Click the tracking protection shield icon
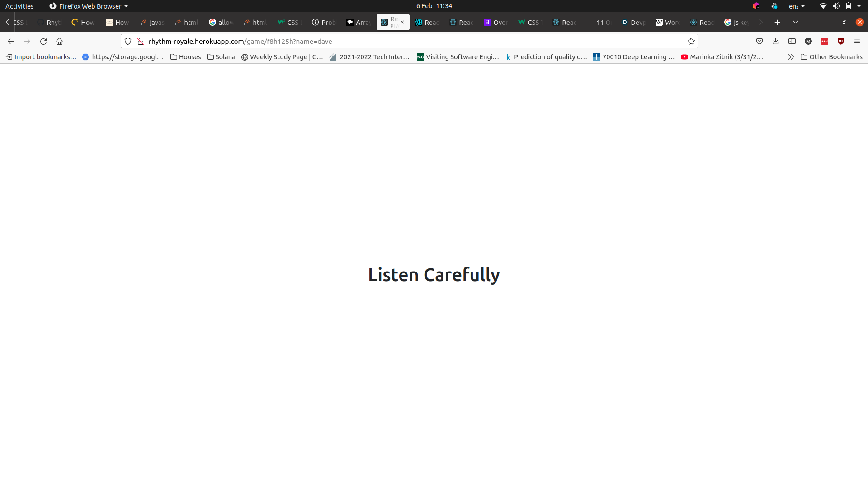 tap(128, 41)
